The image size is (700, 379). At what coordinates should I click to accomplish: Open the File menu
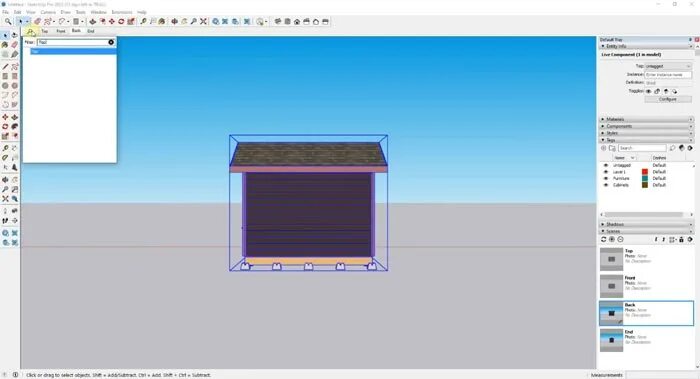[5, 12]
